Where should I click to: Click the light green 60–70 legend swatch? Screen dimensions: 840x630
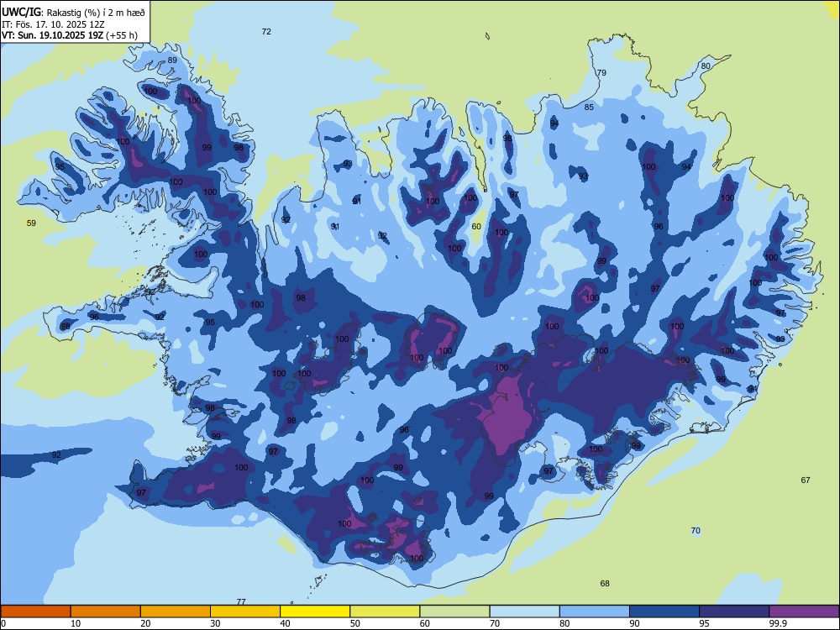point(454,612)
